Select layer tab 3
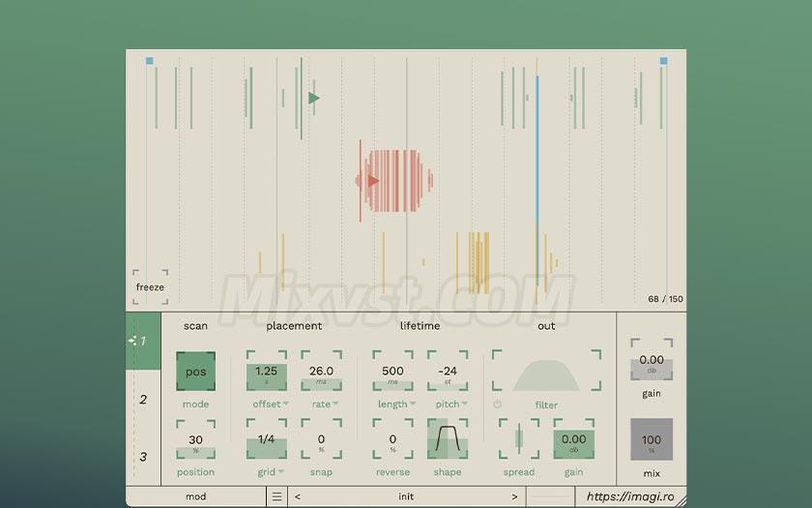Image resolution: width=812 pixels, height=508 pixels. [x=143, y=457]
